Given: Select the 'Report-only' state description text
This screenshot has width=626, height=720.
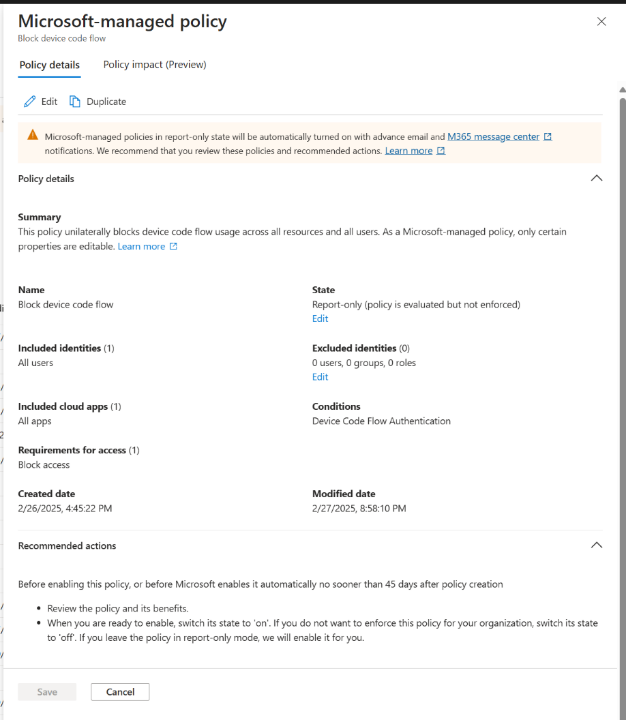Looking at the screenshot, I should pyautogui.click(x=416, y=304).
